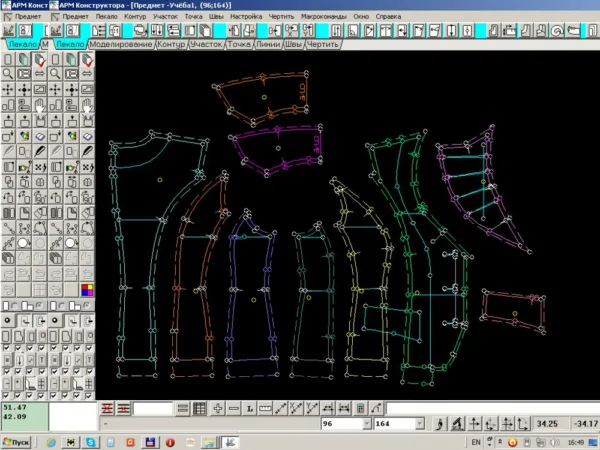Click the leftmost blue book icon in toolbox
600x450 pixels.
(x=40, y=136)
